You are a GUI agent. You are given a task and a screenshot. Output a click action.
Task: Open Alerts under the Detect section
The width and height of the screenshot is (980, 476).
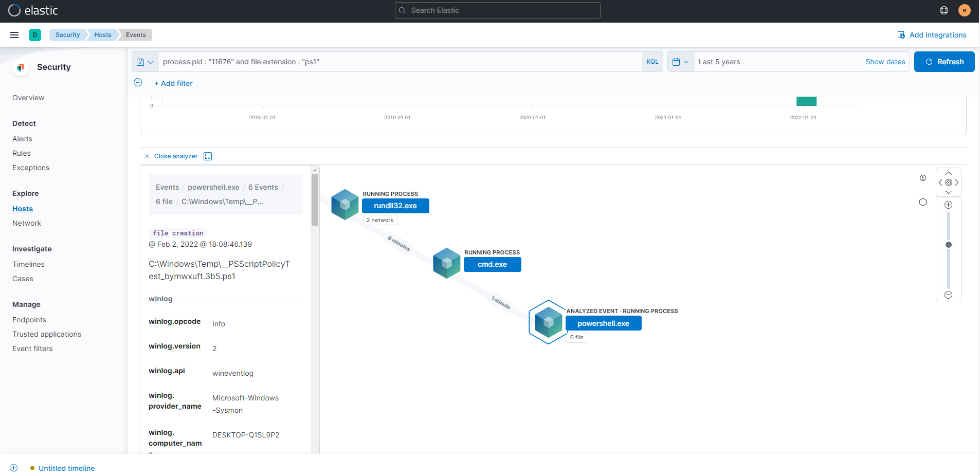pos(22,139)
